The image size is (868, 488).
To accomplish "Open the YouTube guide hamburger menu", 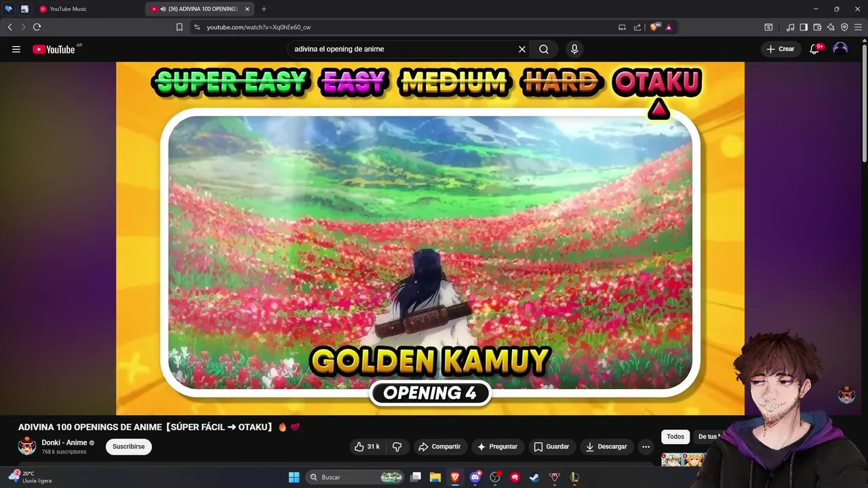I will (x=16, y=49).
